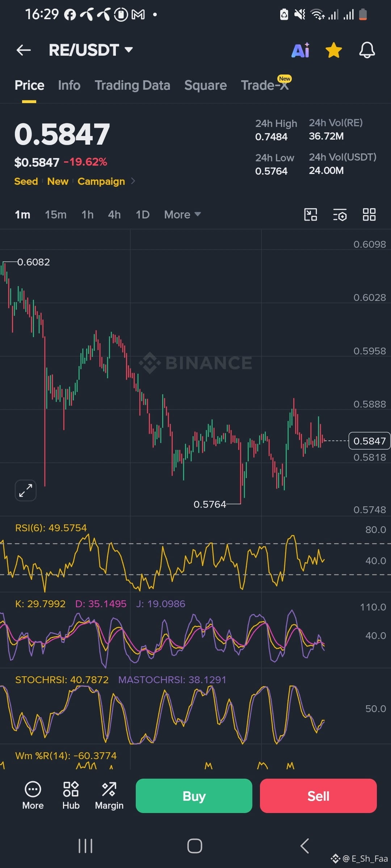Tap the STOCHRSI: 40.7872 label

click(x=62, y=680)
